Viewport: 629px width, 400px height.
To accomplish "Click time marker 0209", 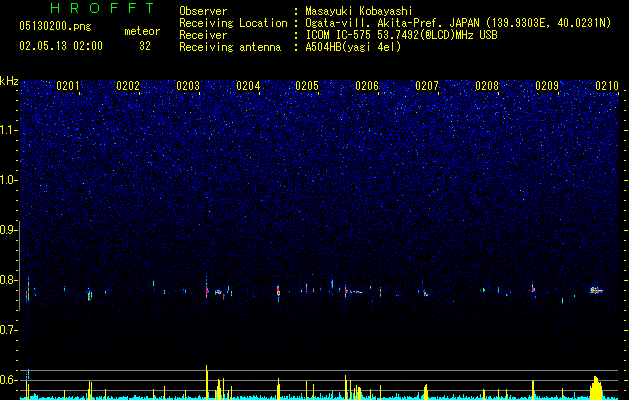I will click(x=547, y=86).
